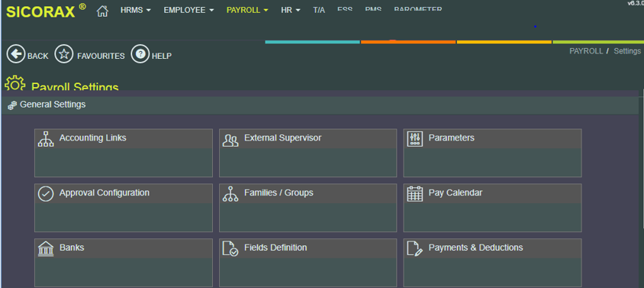This screenshot has height=288, width=644.
Task: Expand the PAYROLL dropdown menu
Action: tap(247, 10)
